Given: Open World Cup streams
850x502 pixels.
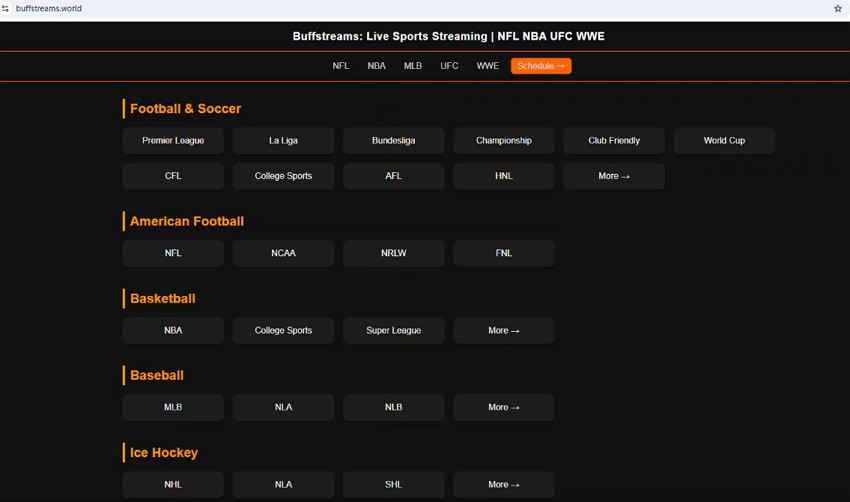Looking at the screenshot, I should click(724, 140).
